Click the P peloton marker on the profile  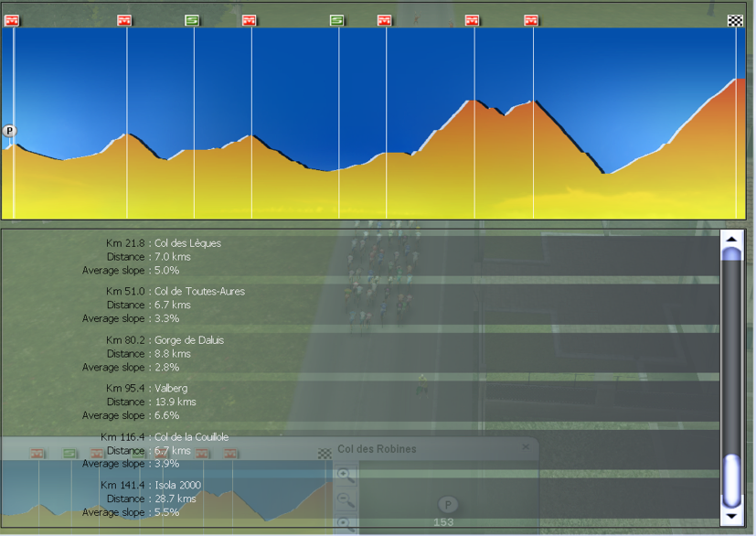tap(10, 132)
